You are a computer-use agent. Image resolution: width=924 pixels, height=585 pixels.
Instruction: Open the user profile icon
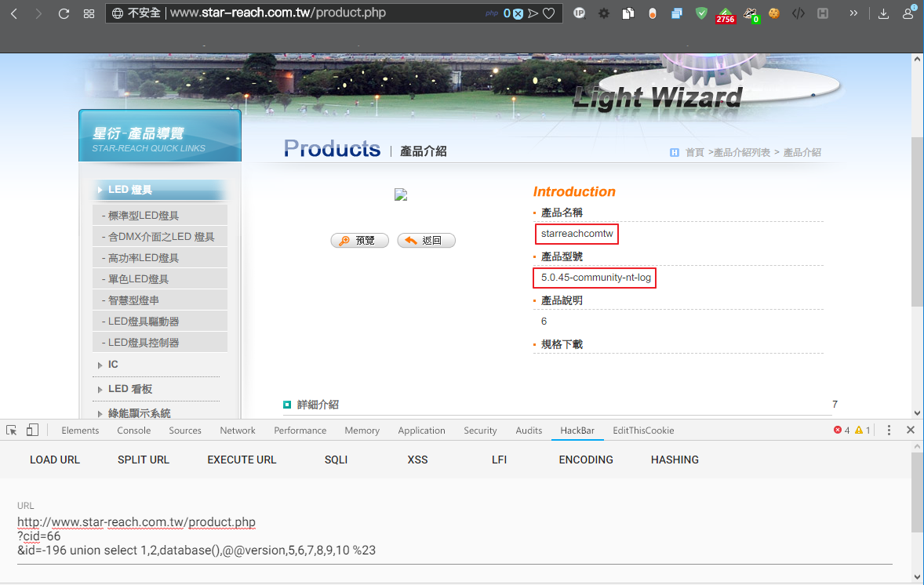pyautogui.click(x=908, y=13)
